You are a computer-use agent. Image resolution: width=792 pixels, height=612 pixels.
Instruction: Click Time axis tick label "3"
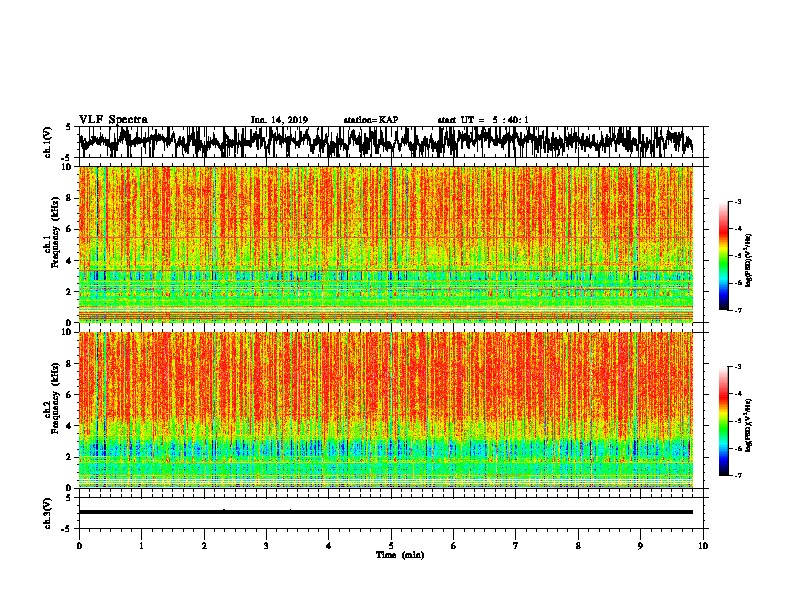266,546
